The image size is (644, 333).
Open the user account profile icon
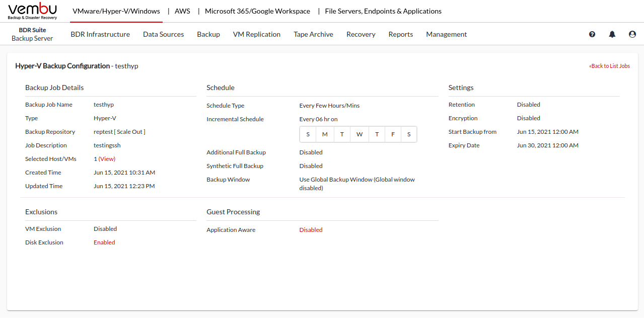click(x=632, y=34)
